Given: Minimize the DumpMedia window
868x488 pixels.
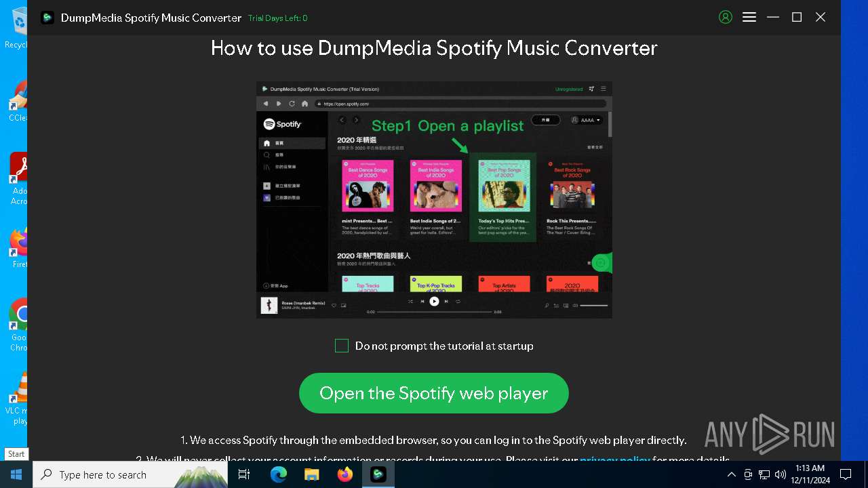Looking at the screenshot, I should pos(773,18).
